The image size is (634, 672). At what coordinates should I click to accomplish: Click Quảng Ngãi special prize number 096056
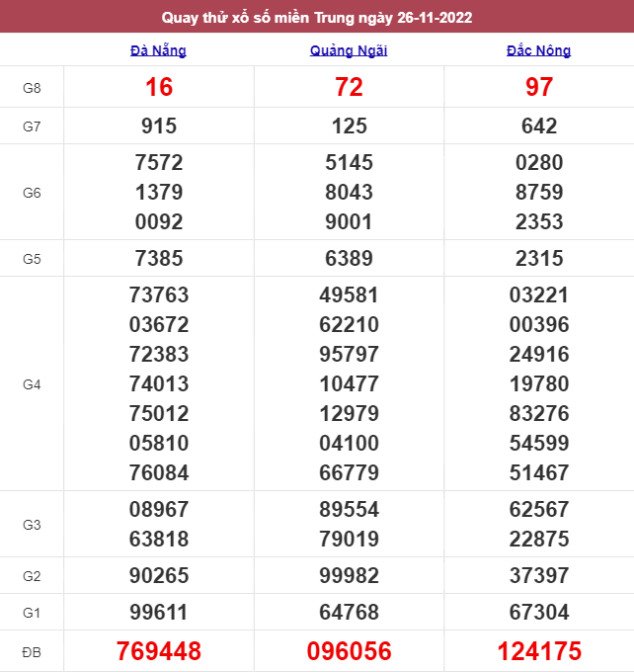point(350,651)
